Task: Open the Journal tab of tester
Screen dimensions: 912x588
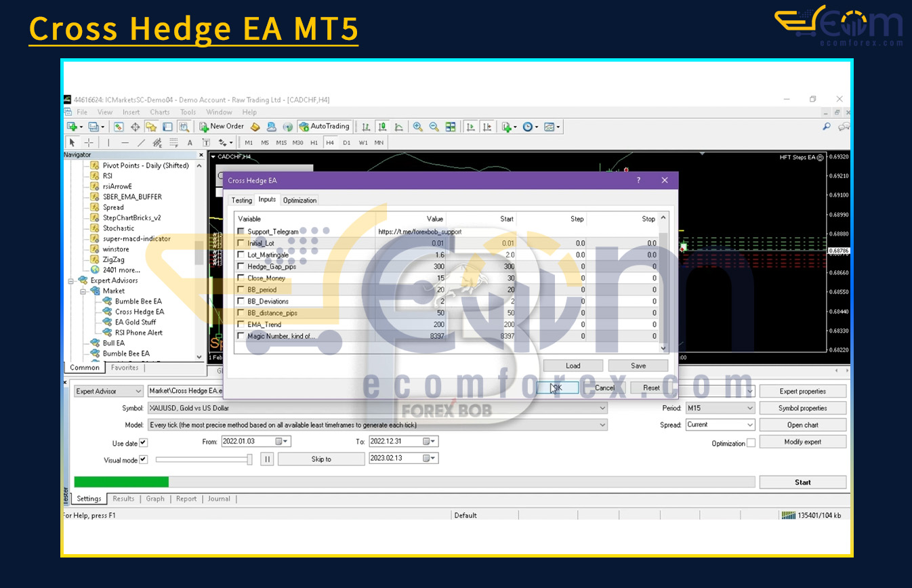Action: pos(219,499)
